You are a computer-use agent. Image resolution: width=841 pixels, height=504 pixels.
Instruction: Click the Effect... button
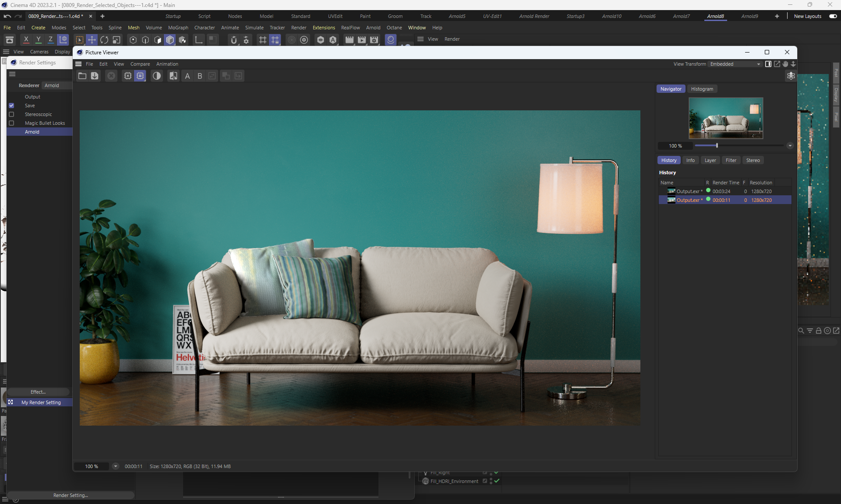[x=38, y=392]
